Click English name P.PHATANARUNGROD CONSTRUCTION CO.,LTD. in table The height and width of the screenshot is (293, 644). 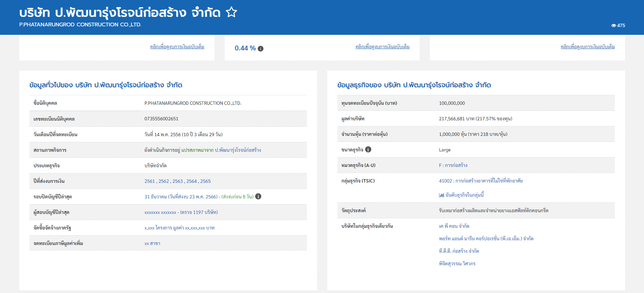[x=193, y=103]
